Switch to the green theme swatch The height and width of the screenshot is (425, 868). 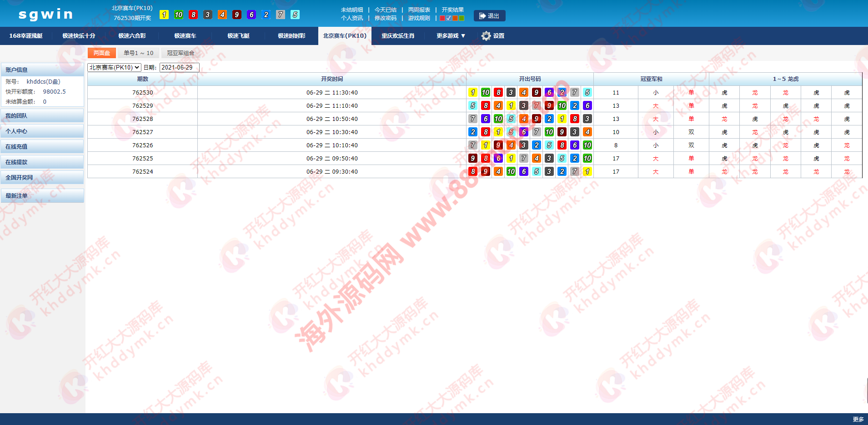462,18
